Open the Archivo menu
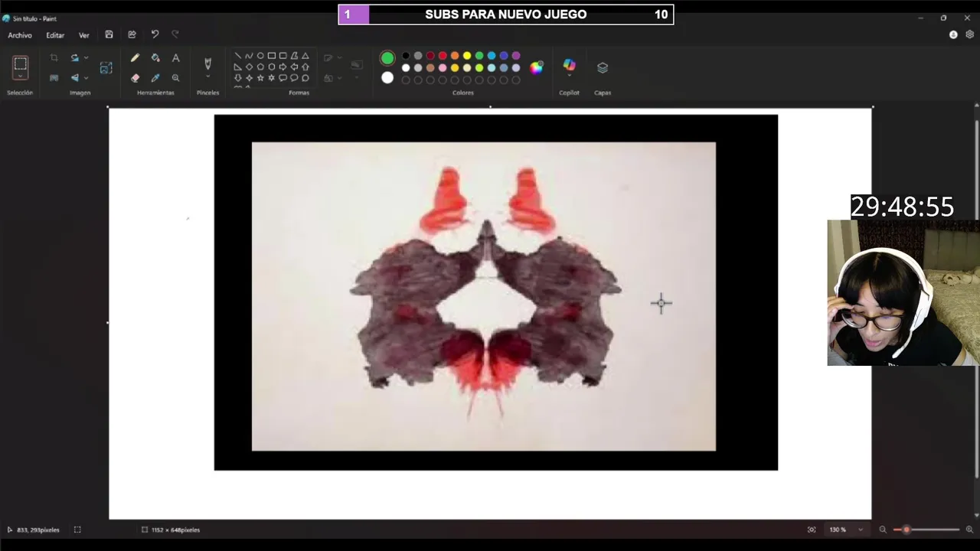The image size is (980, 551). (x=20, y=35)
